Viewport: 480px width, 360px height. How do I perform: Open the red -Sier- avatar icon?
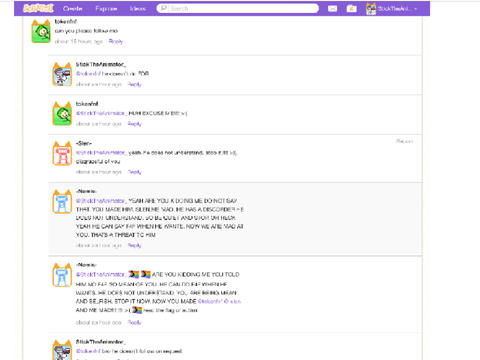pos(62,154)
